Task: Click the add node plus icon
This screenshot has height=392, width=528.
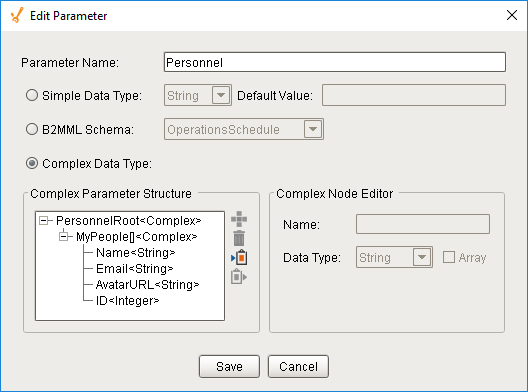Action: pos(239,219)
